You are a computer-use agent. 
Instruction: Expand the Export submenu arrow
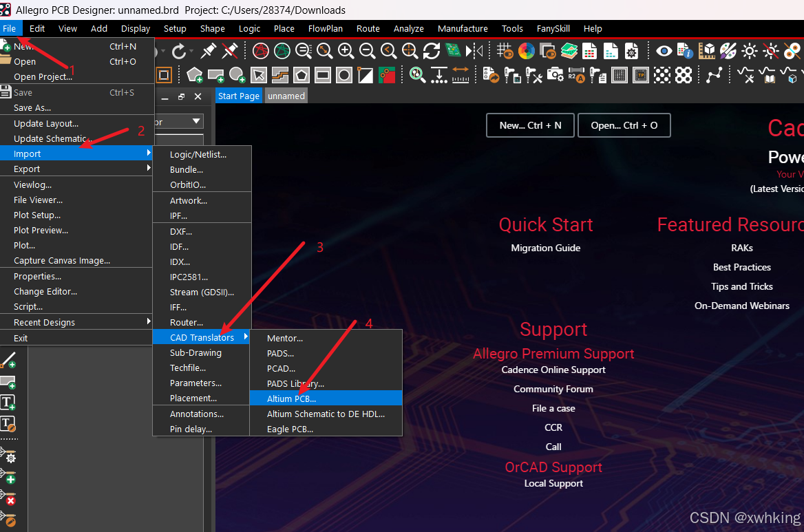pos(148,168)
